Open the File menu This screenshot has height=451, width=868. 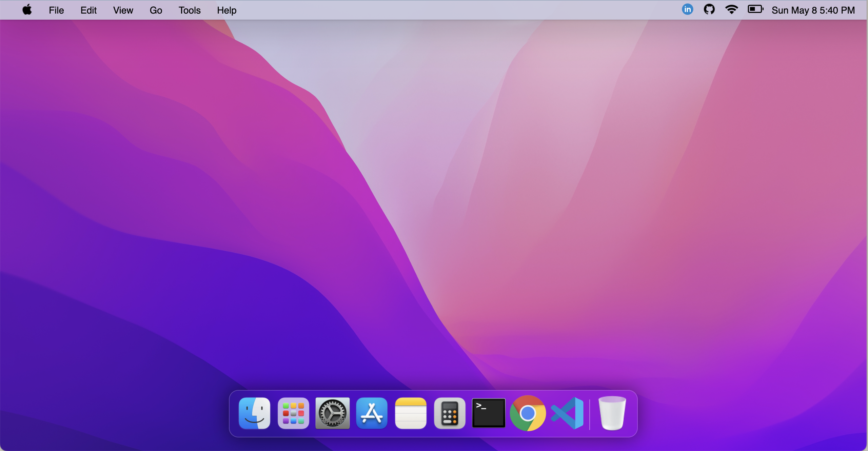pyautogui.click(x=56, y=10)
